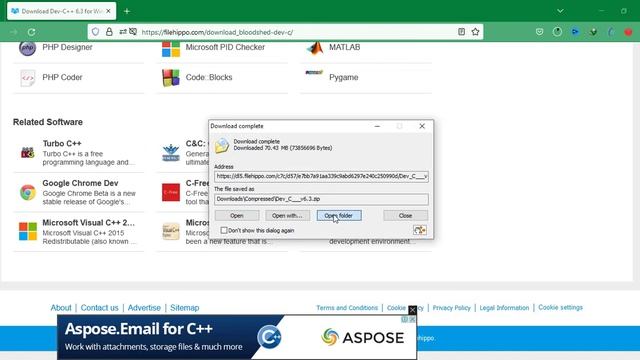
Task: Open the Sitemap footer link
Action: [184, 308]
